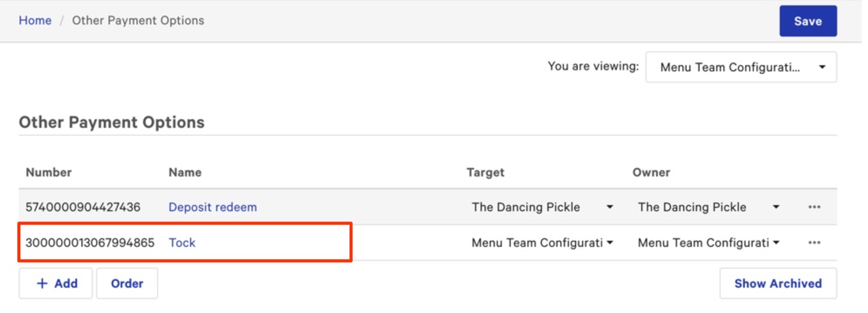
Task: Click the Target column header
Action: (x=485, y=173)
